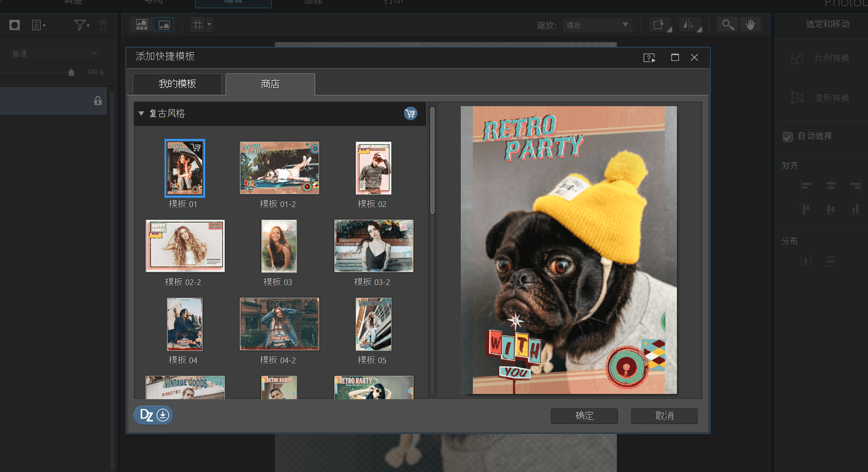Collapse the 复古风格 category
The image size is (868, 472).
(141, 113)
